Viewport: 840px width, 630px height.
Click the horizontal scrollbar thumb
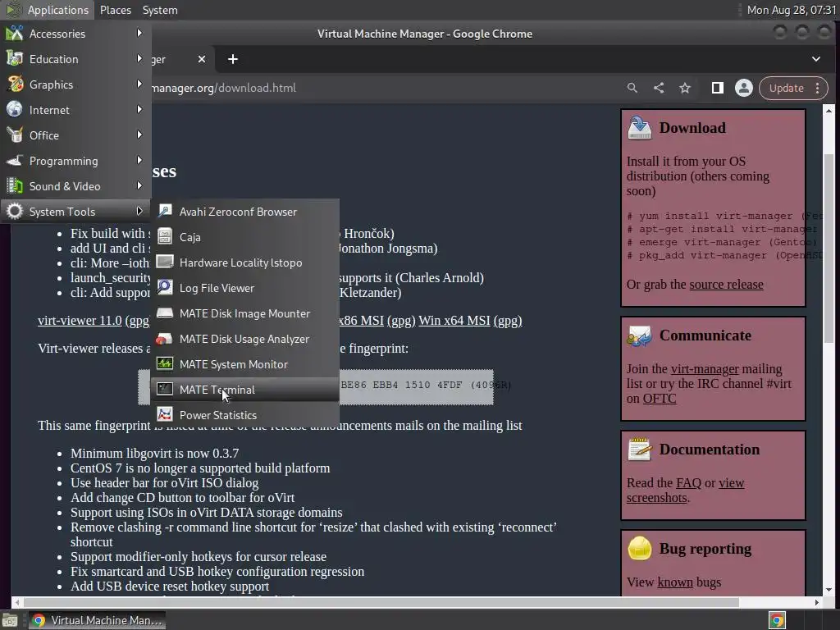pos(381,602)
